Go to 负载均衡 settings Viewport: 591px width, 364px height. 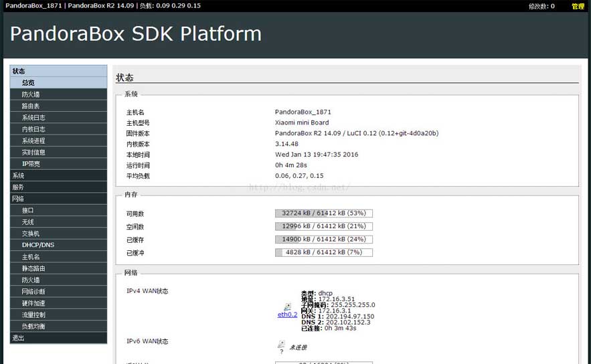(58, 327)
